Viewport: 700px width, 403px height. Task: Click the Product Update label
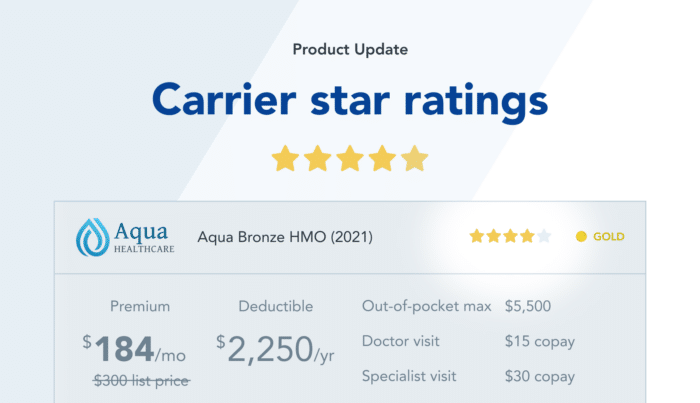[x=350, y=49]
